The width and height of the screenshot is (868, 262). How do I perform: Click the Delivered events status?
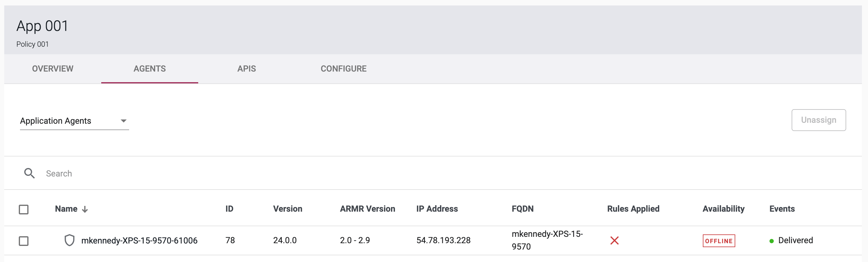point(795,240)
